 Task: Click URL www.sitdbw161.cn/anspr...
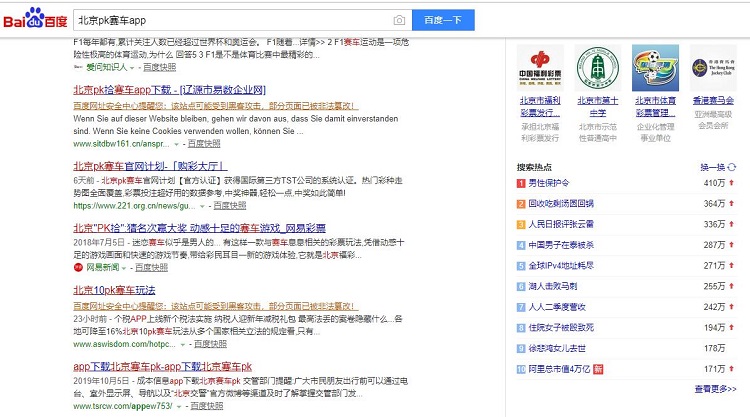(121, 143)
